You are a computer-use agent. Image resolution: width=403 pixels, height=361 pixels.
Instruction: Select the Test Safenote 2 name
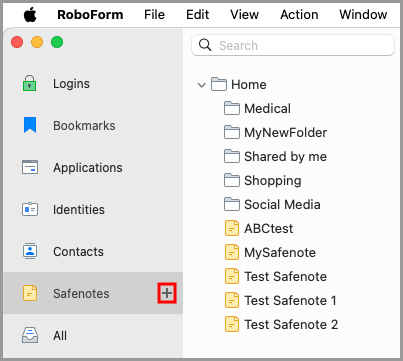(291, 325)
